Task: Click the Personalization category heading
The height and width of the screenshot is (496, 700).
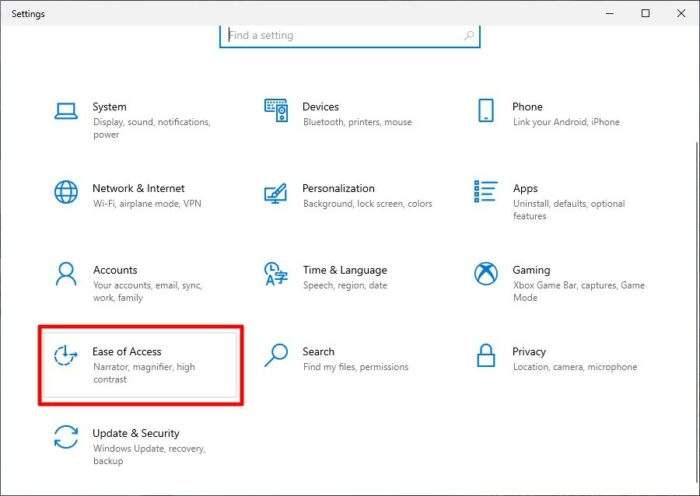Action: (x=338, y=188)
